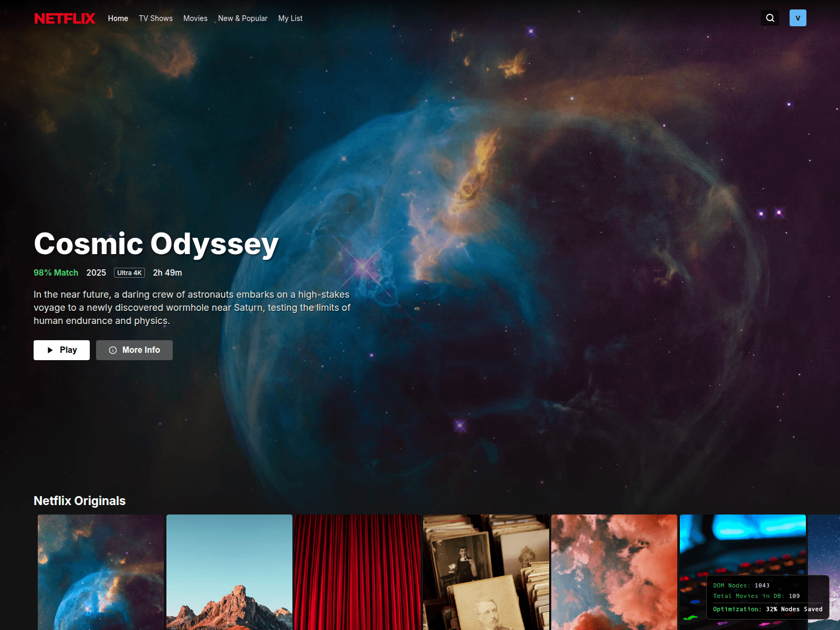This screenshot has height=630, width=840.
Task: Click the More Info button
Action: (x=134, y=350)
